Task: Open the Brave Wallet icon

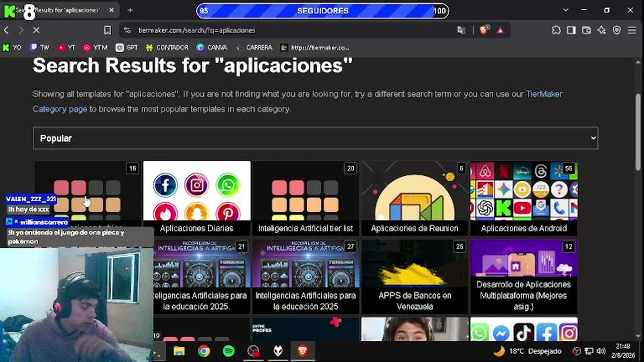Action: (586, 30)
